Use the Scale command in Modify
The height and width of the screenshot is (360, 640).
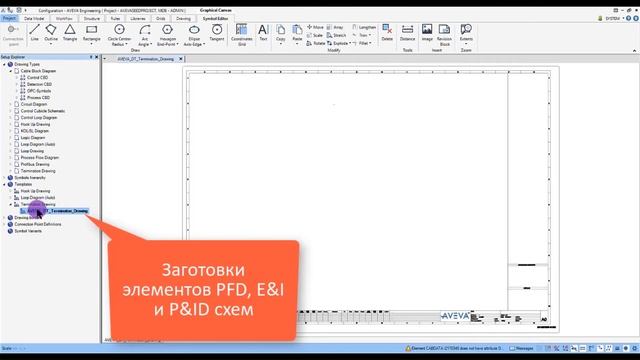(315, 35)
